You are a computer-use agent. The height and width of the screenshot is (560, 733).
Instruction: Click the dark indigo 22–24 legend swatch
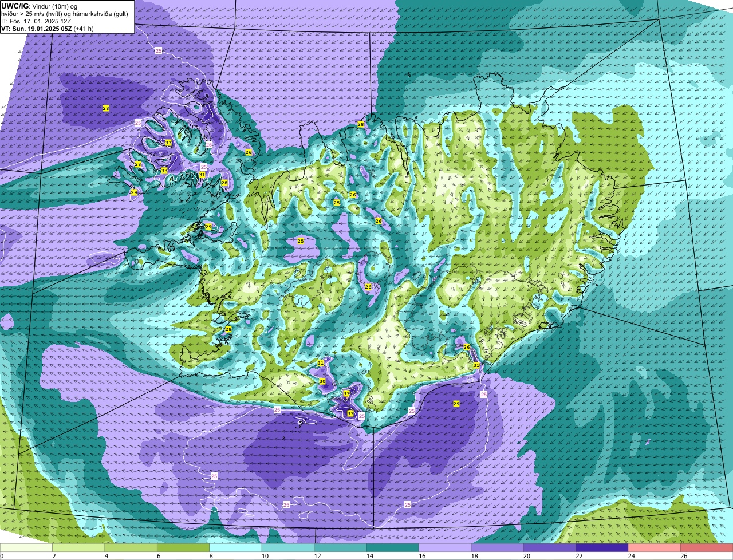tap(602, 547)
